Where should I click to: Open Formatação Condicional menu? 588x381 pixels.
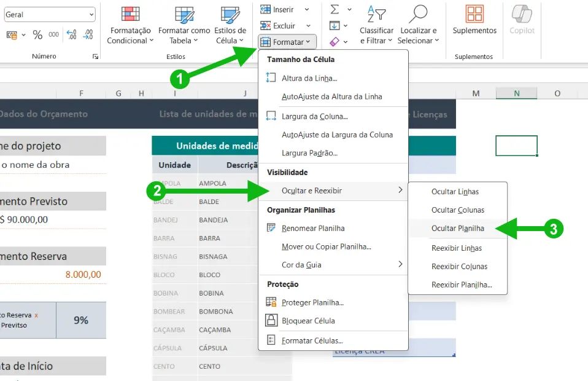pyautogui.click(x=130, y=25)
